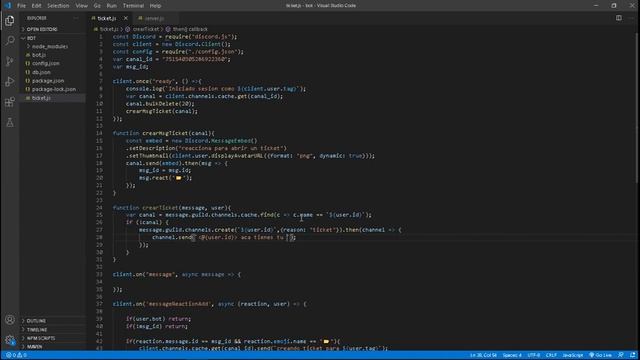Screen dimensions: 640x360
Task: Open the Extensions view
Action: pos(10,102)
